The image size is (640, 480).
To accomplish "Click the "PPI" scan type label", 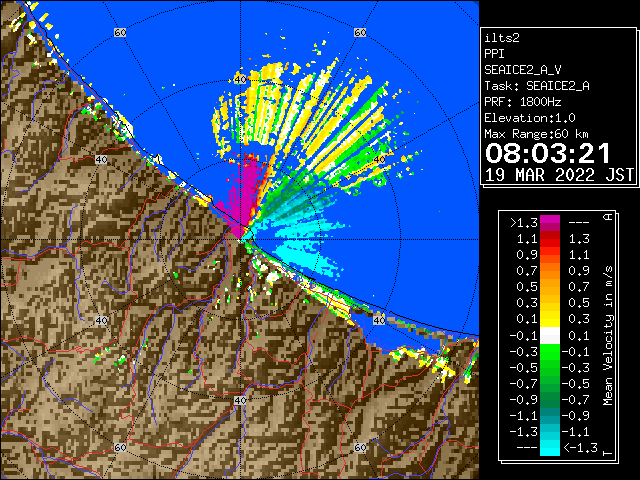I will coord(494,54).
